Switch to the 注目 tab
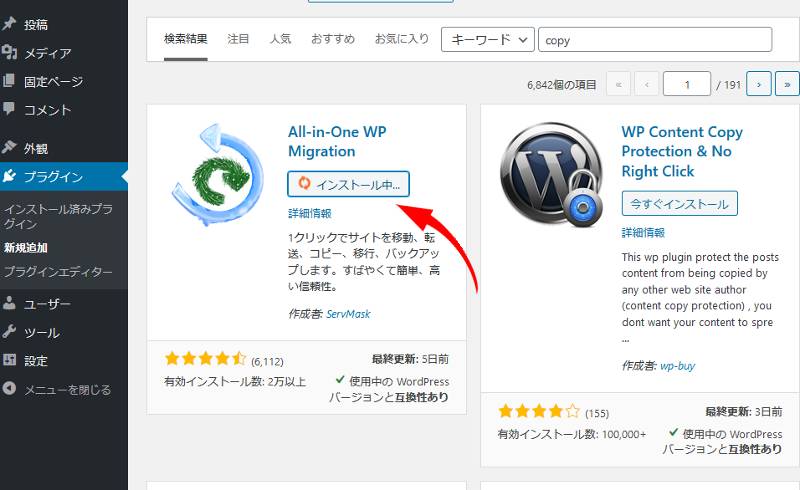 click(238, 39)
